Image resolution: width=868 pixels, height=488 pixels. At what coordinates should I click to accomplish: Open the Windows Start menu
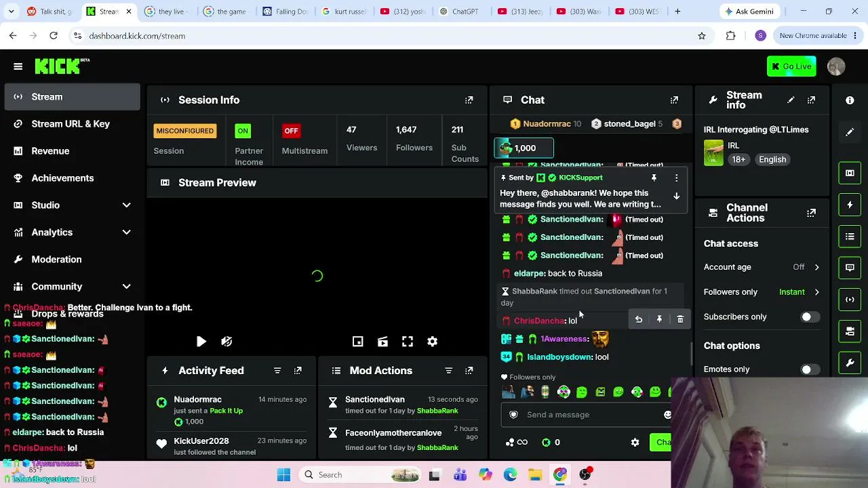pos(283,475)
